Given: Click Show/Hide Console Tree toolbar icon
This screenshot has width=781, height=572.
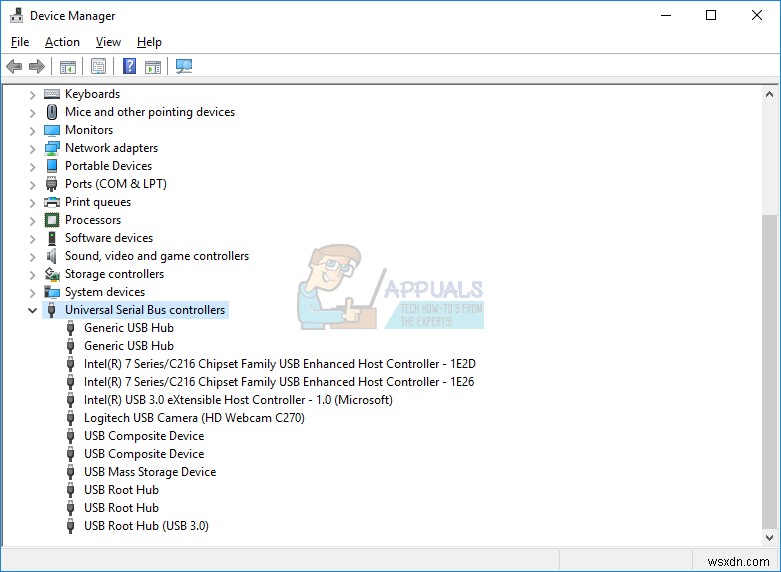Looking at the screenshot, I should 68,66.
